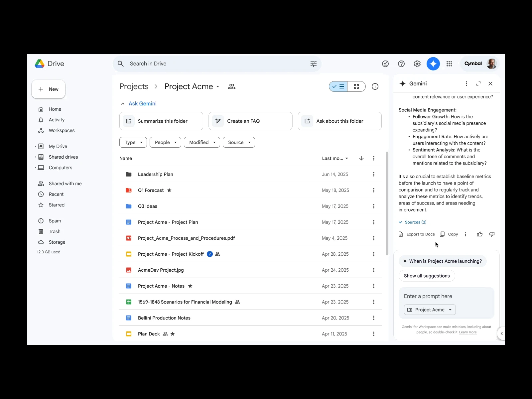Open the user account avatar
The image size is (532, 399).
[x=491, y=64]
